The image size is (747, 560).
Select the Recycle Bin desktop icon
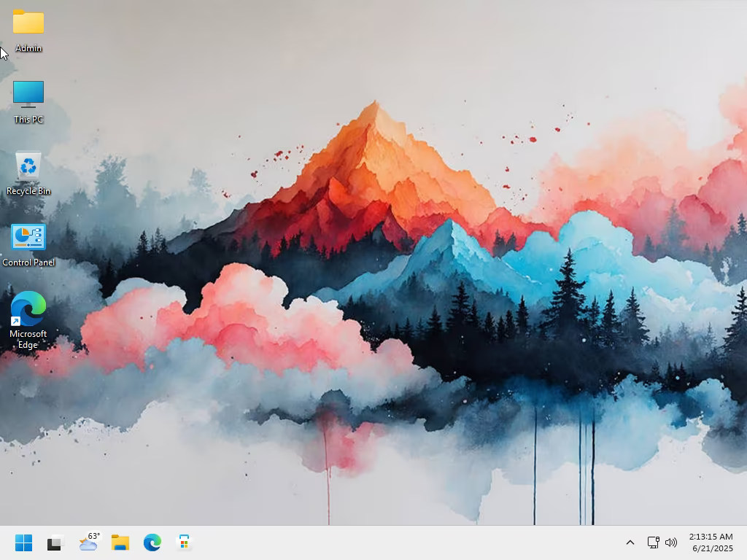tap(28, 174)
